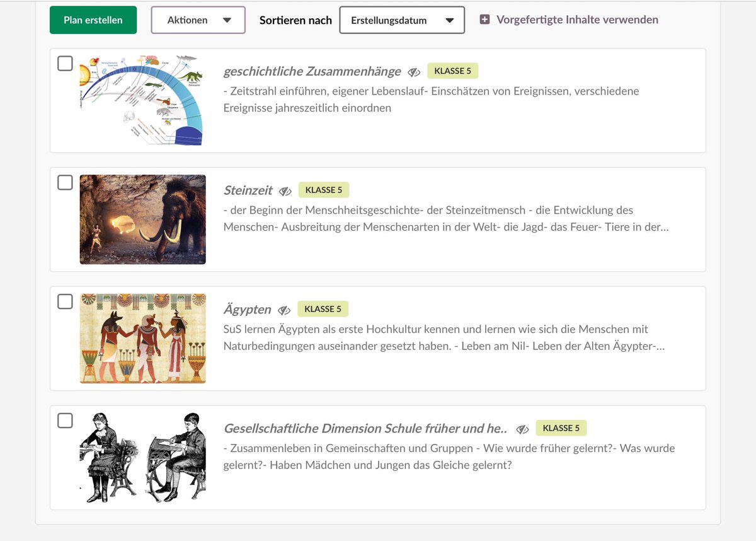
Task: Select the Ägypten plan checkbox
Action: (65, 301)
